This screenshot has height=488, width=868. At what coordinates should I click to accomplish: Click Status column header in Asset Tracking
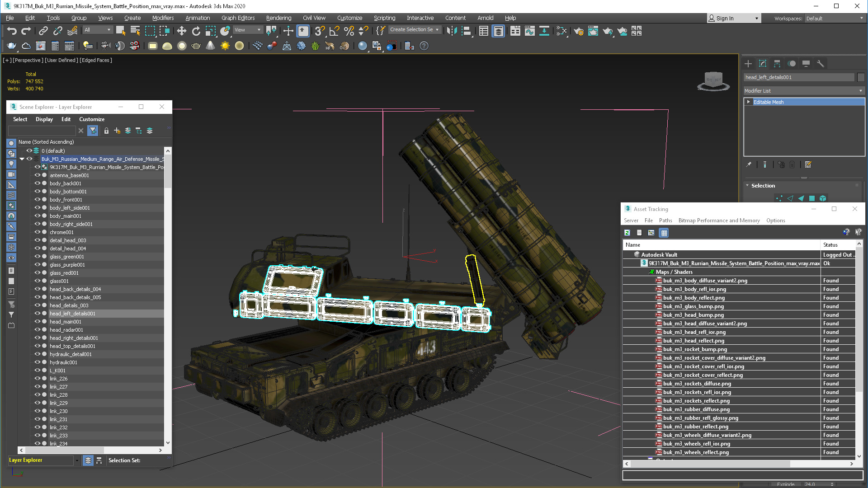point(830,245)
